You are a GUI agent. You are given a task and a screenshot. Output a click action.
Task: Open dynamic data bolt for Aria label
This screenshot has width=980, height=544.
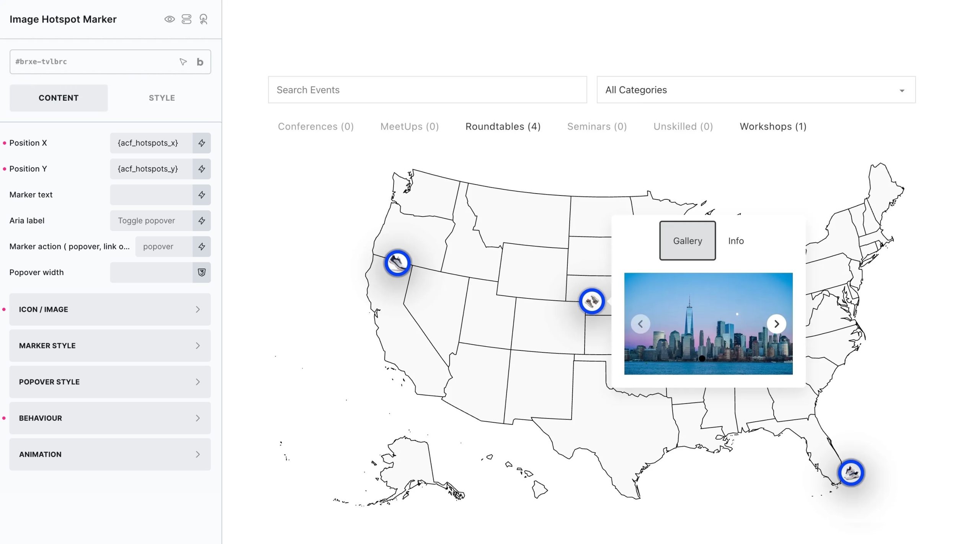coord(202,221)
